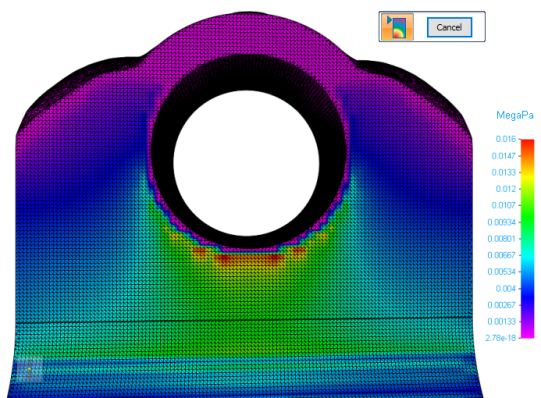This screenshot has height=398, width=541.
Task: Click the MegaPa units label
Action: click(x=514, y=115)
